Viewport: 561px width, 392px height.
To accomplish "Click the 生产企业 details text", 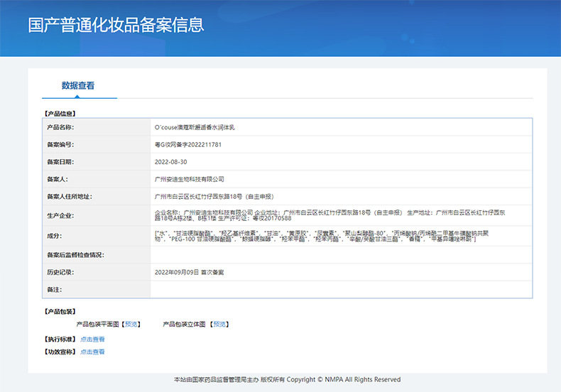I will 329,215.
